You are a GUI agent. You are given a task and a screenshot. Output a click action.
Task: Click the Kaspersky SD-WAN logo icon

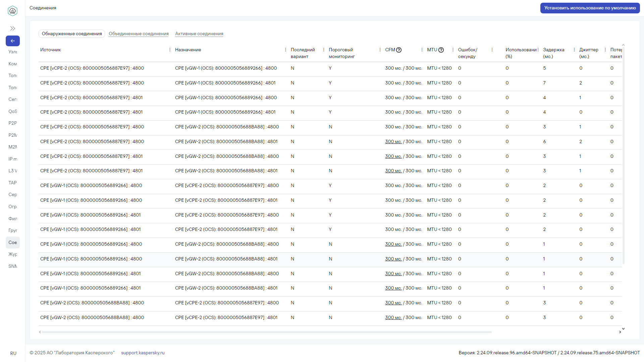12,11
